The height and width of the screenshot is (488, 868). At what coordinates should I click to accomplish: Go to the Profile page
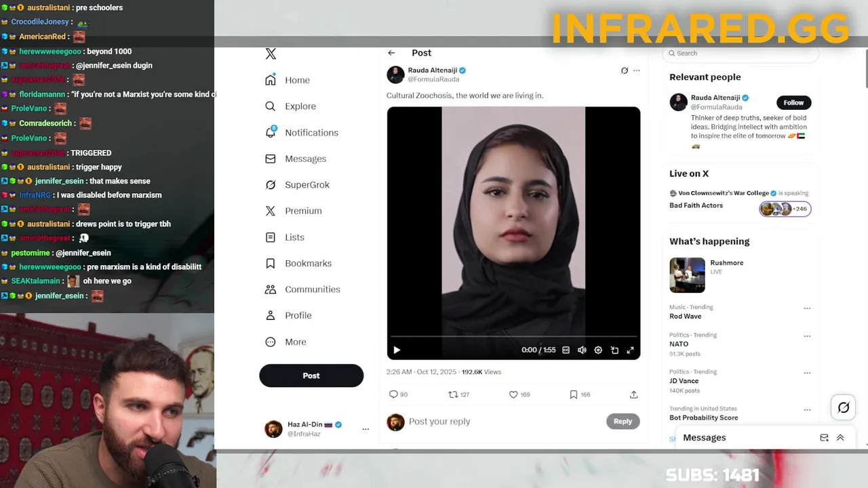[288, 315]
